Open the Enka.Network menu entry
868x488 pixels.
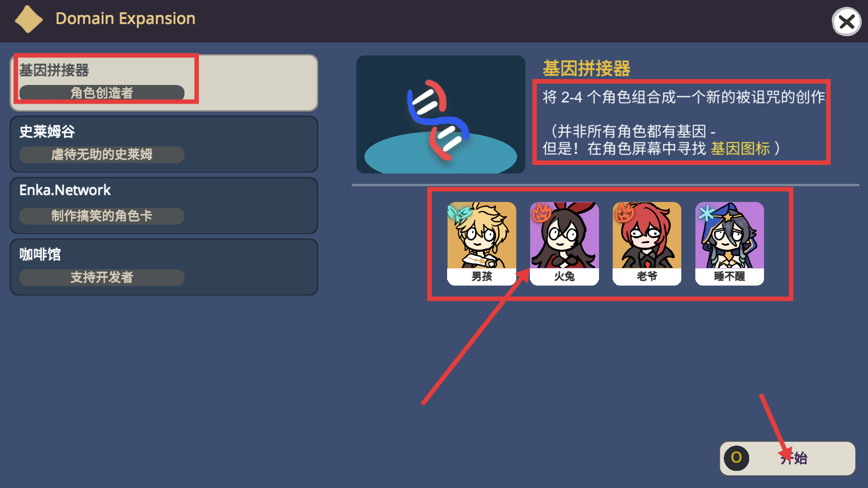(x=164, y=206)
